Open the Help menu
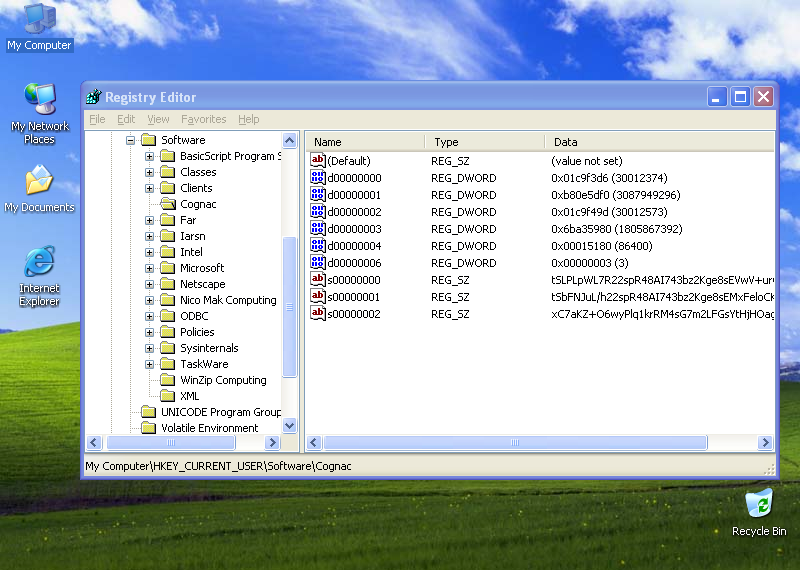 coord(248,119)
